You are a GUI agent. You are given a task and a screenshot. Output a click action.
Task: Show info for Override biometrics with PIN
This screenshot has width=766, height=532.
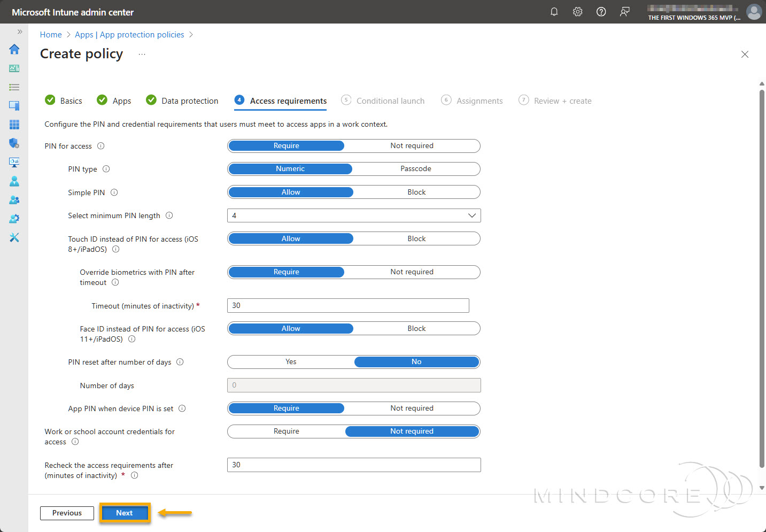coord(115,282)
